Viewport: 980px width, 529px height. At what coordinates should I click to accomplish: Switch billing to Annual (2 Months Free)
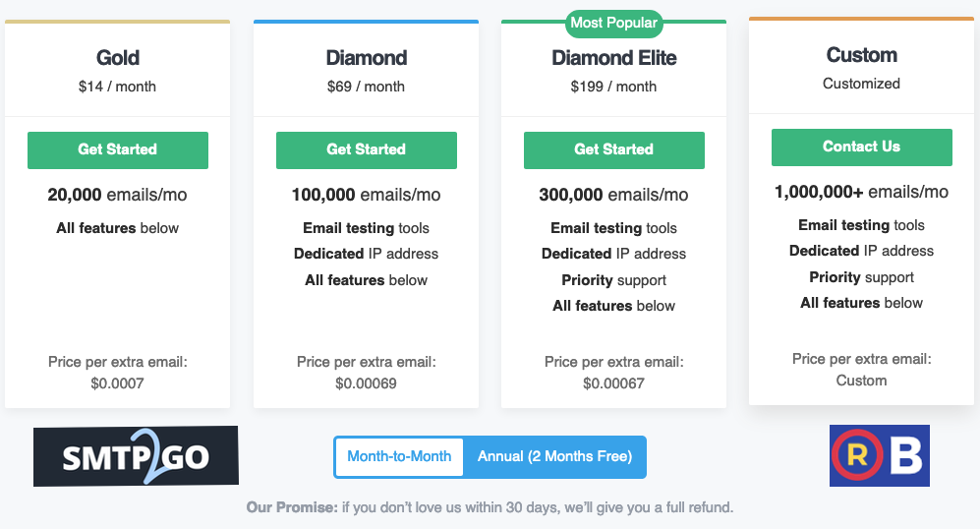[555, 456]
